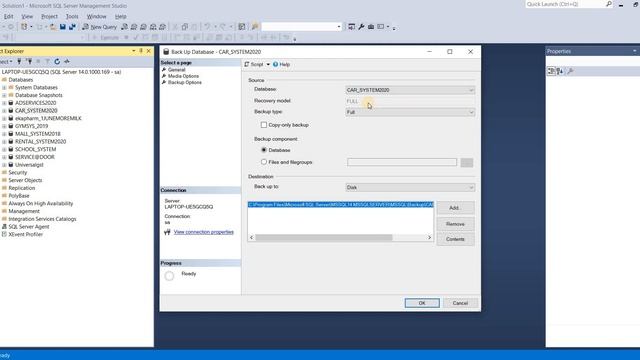The image size is (640, 360).
Task: Click the Quick Launch search field
Action: pyautogui.click(x=565, y=4)
